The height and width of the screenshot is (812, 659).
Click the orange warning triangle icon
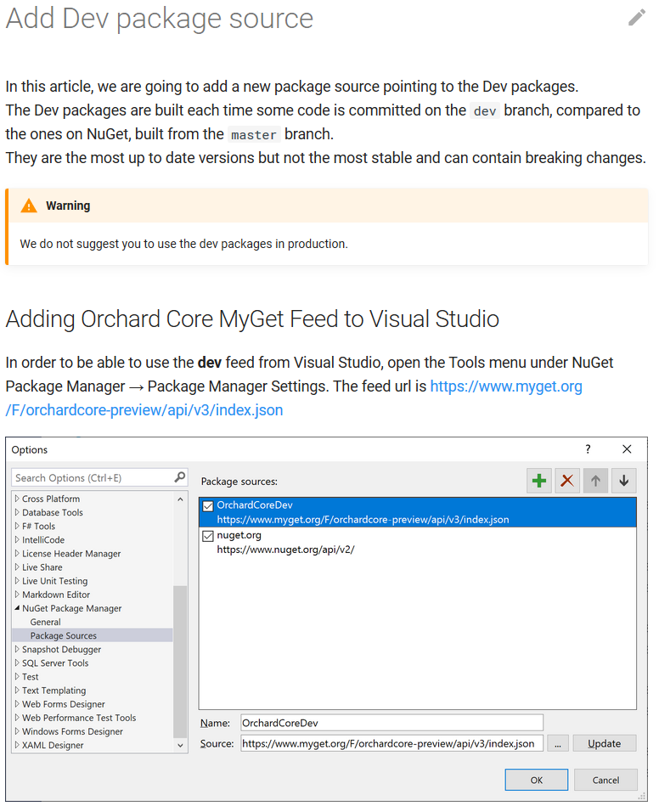(x=29, y=206)
